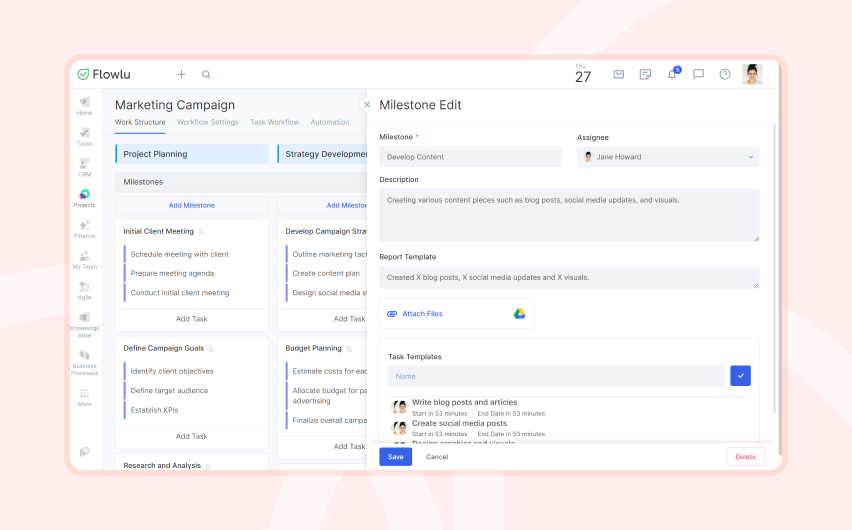The image size is (852, 530).
Task: Open the More sidebar menu
Action: point(84,397)
